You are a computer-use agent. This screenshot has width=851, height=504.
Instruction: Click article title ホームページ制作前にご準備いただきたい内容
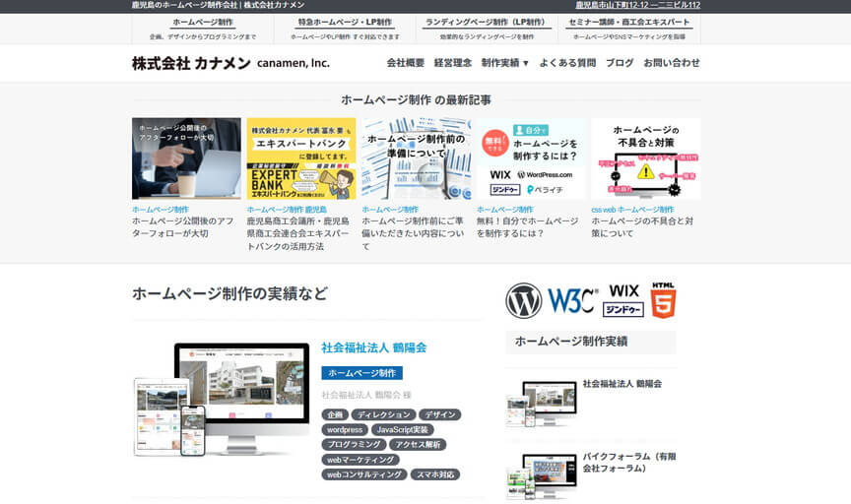(x=413, y=233)
